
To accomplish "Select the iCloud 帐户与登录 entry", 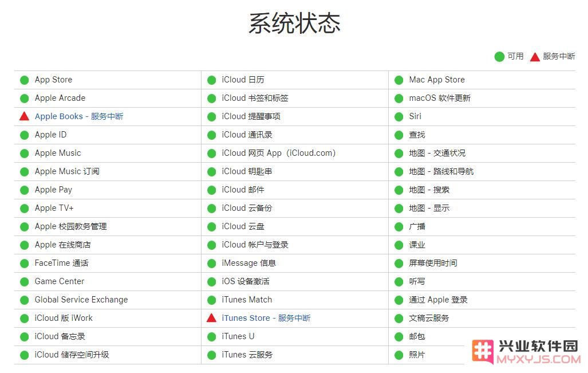I will (x=255, y=245).
